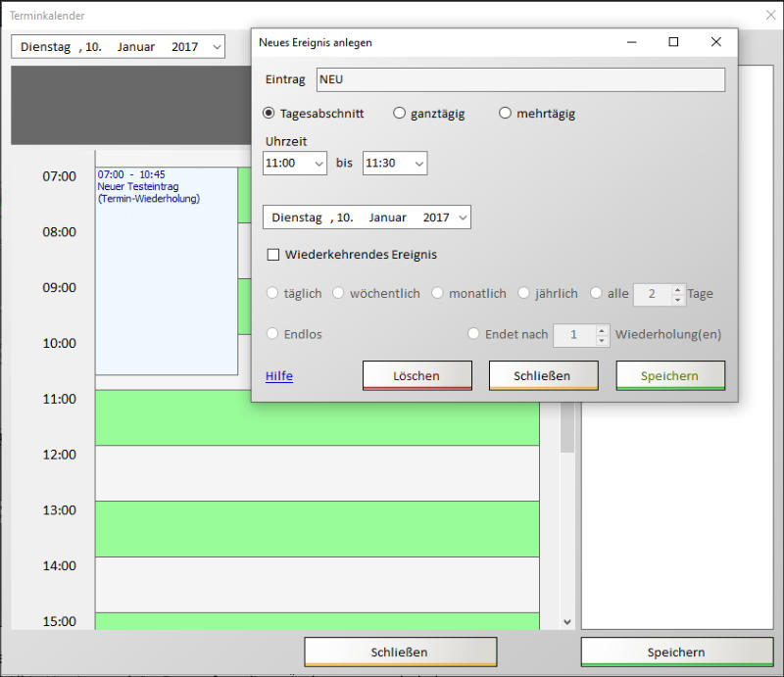Expand the dialog's date picker dropdown
The width and height of the screenshot is (784, 677).
[x=463, y=218]
